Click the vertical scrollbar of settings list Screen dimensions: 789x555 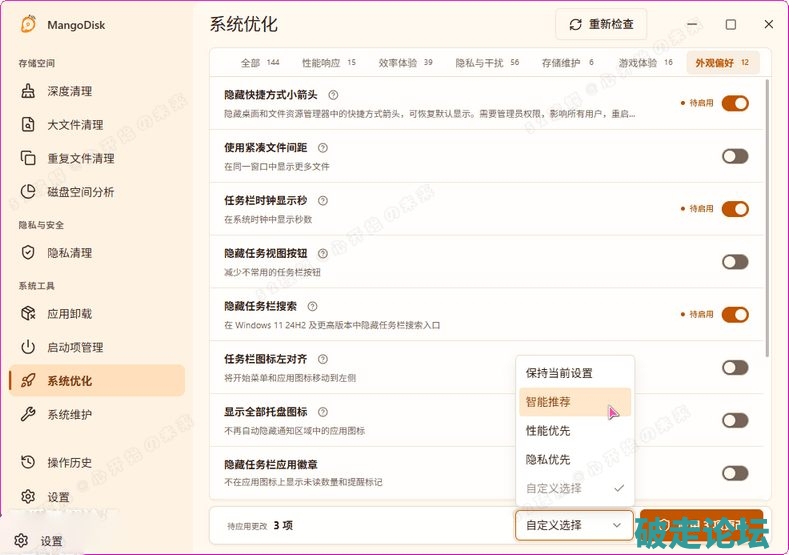(767, 217)
